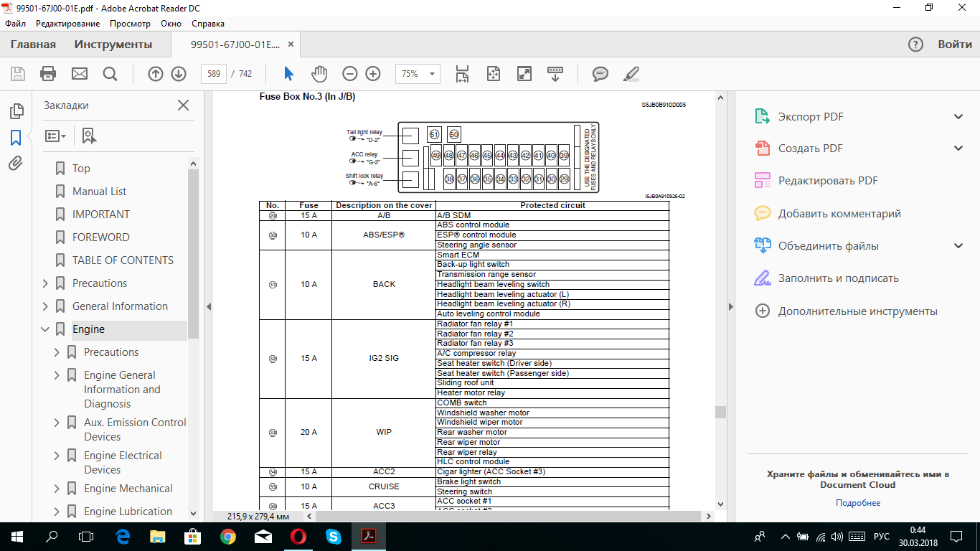Go to previous page arrow
The image size is (980, 551).
(x=155, y=74)
